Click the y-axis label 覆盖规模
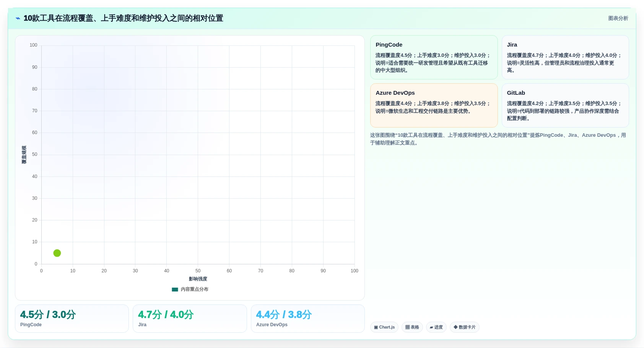This screenshot has width=644, height=348. 24,155
